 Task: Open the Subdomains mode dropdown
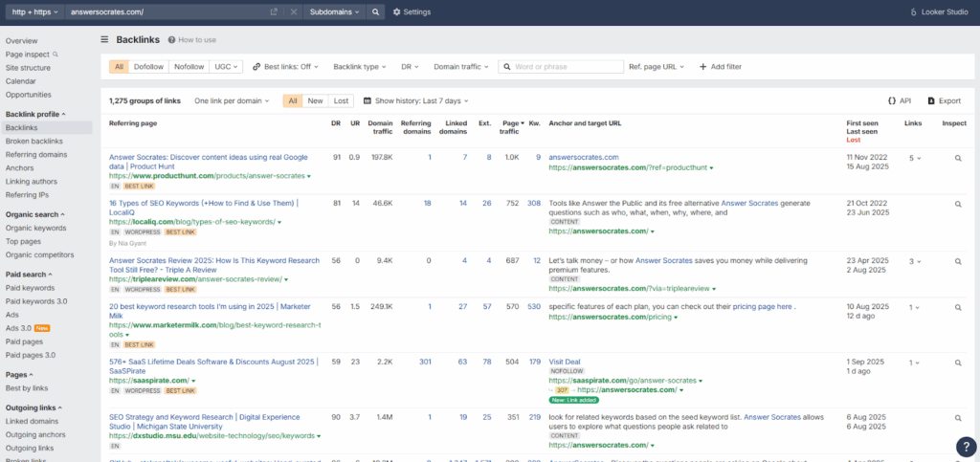point(334,11)
